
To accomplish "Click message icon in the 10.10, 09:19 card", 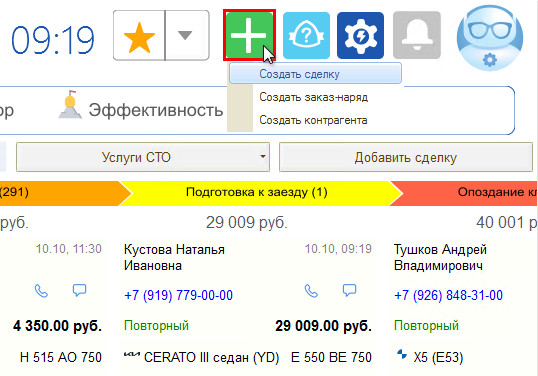I will tap(349, 290).
